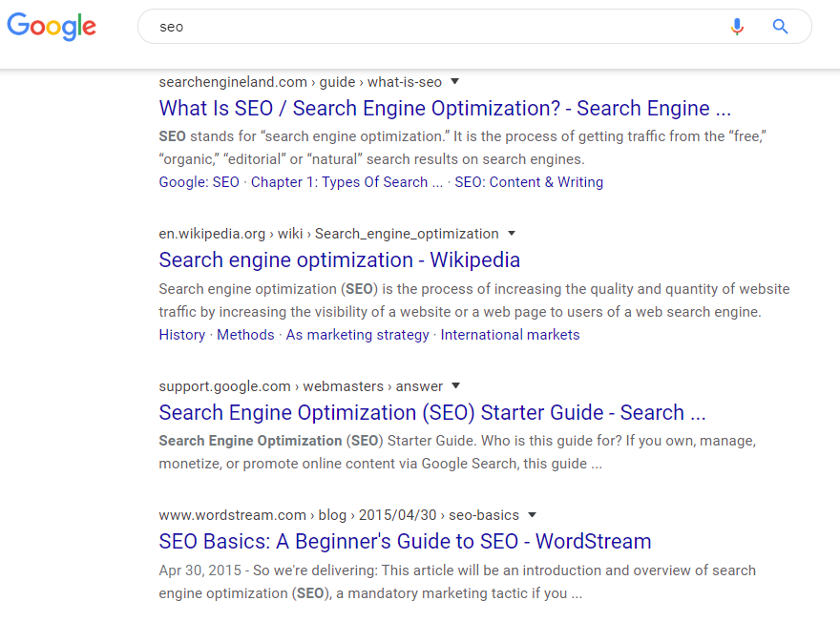Open As marketing strategy sitelink
The image size is (840, 622).
[357, 335]
